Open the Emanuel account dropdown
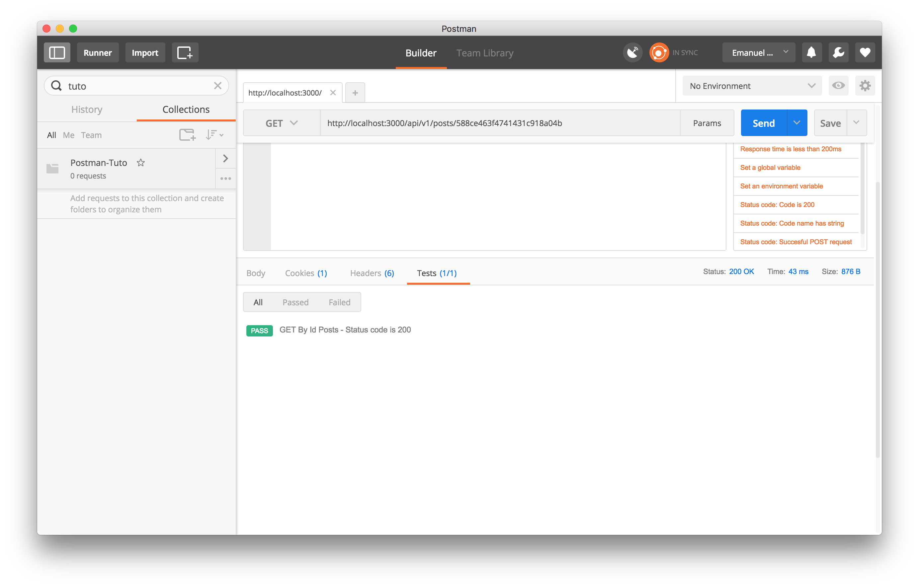 click(759, 52)
